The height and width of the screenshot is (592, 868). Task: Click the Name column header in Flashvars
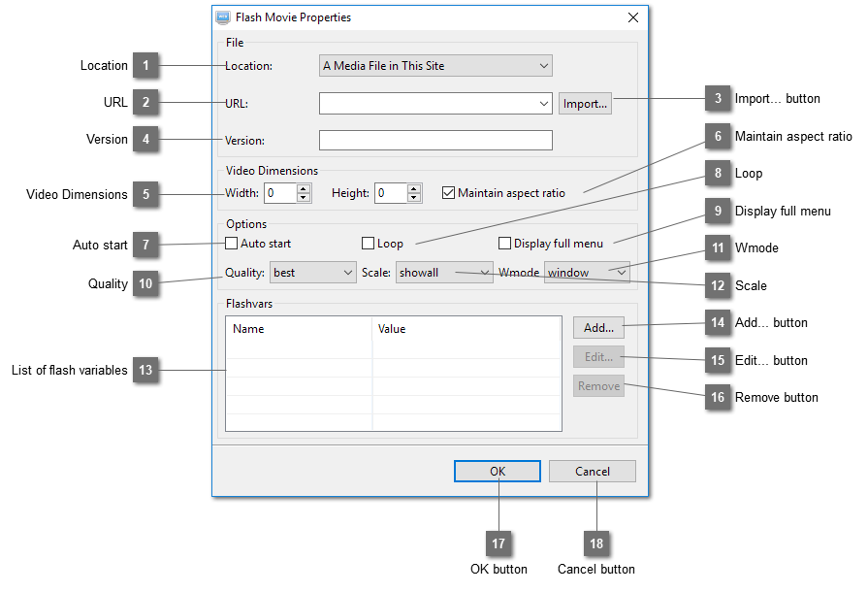(x=299, y=329)
